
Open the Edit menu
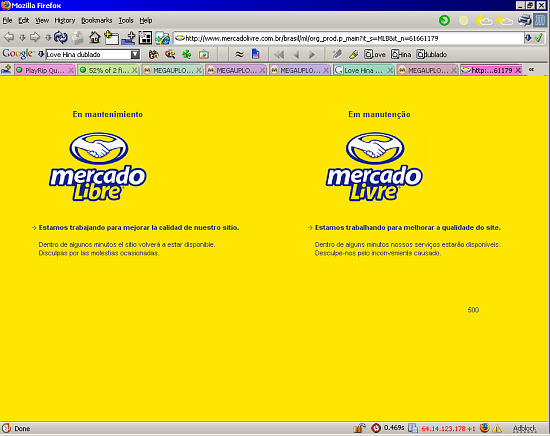tap(24, 20)
